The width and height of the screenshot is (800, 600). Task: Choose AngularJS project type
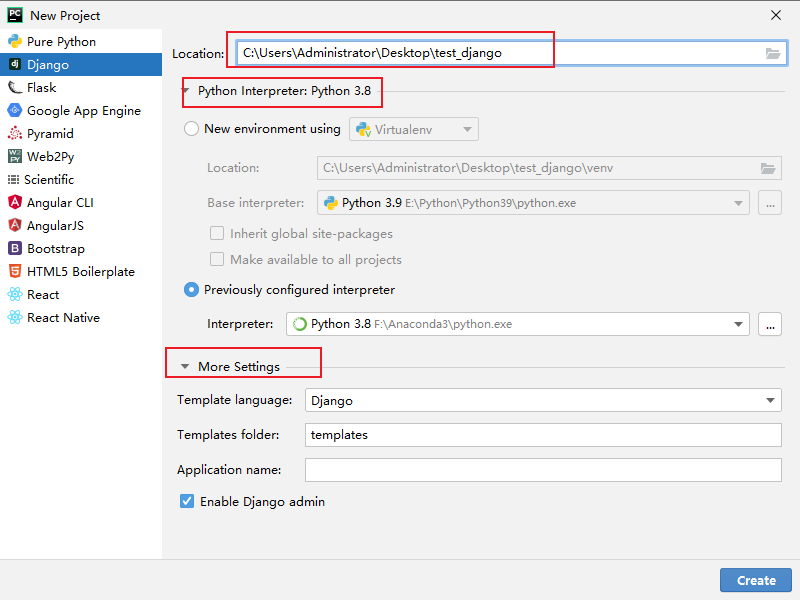click(81, 226)
